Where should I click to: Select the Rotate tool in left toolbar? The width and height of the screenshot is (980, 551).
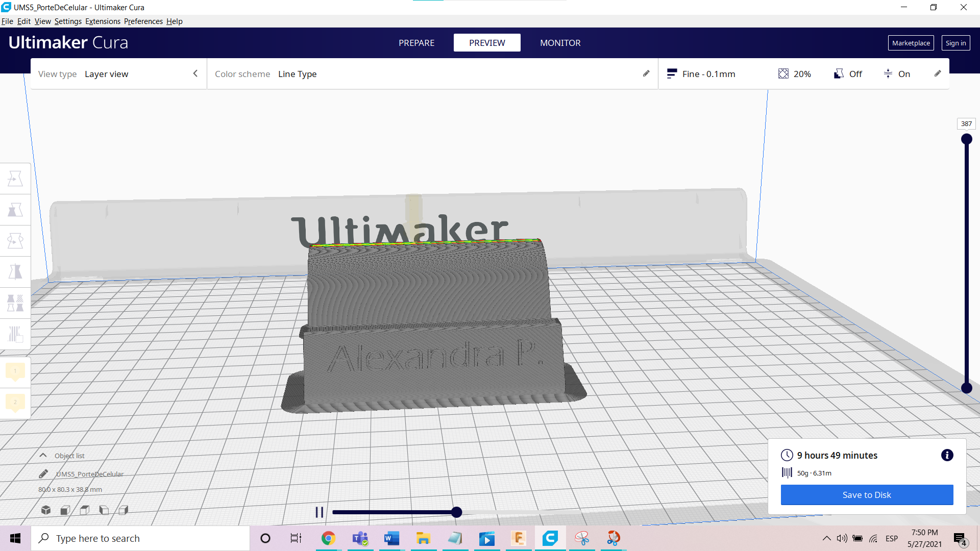point(15,241)
